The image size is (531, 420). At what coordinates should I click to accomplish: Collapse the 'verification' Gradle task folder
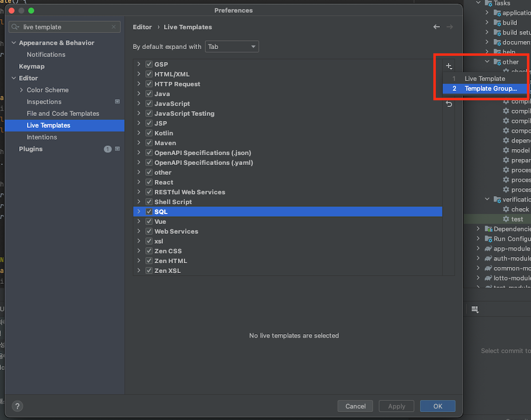coord(487,199)
